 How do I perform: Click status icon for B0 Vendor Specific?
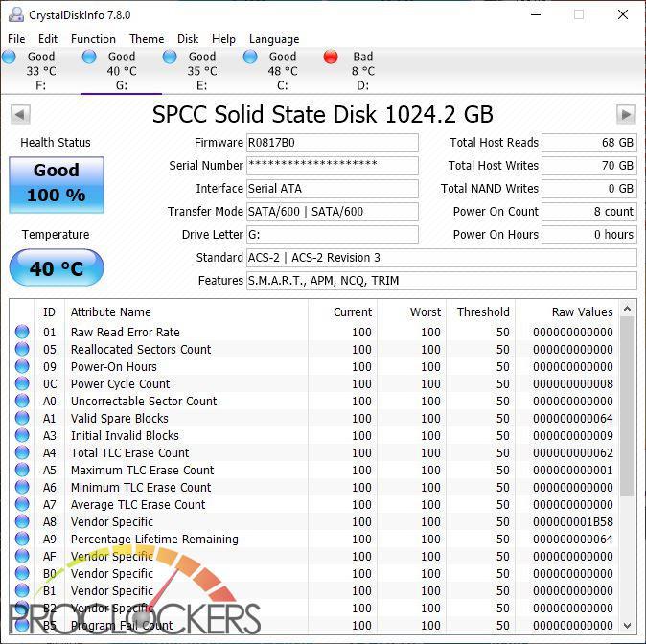point(22,573)
